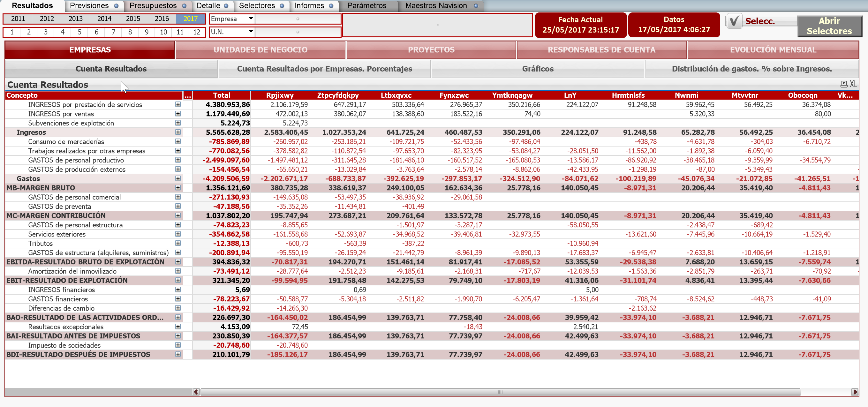Expand EBITDA-RESULTADO BRUTO DE EXPLOTACIÓN row
The image size is (868, 407).
pyautogui.click(x=178, y=262)
